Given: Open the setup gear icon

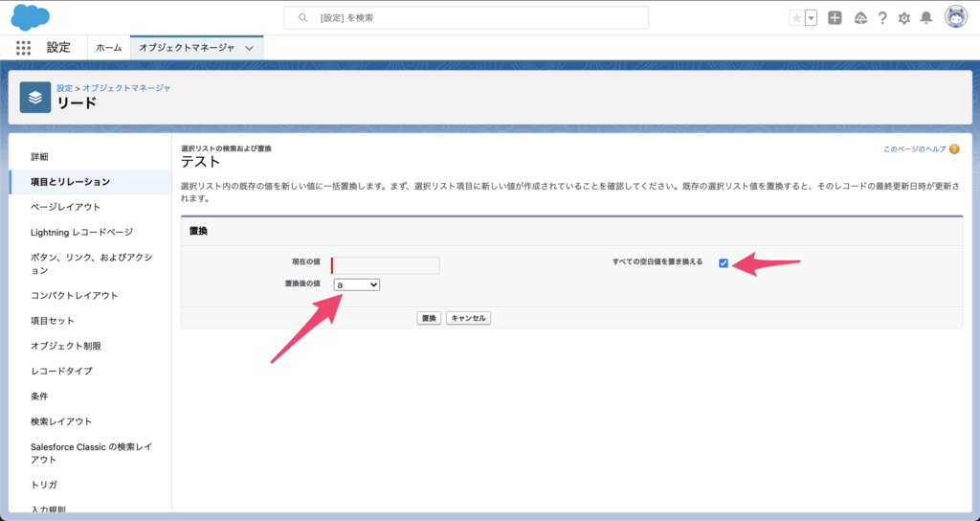Looking at the screenshot, I should pos(904,18).
